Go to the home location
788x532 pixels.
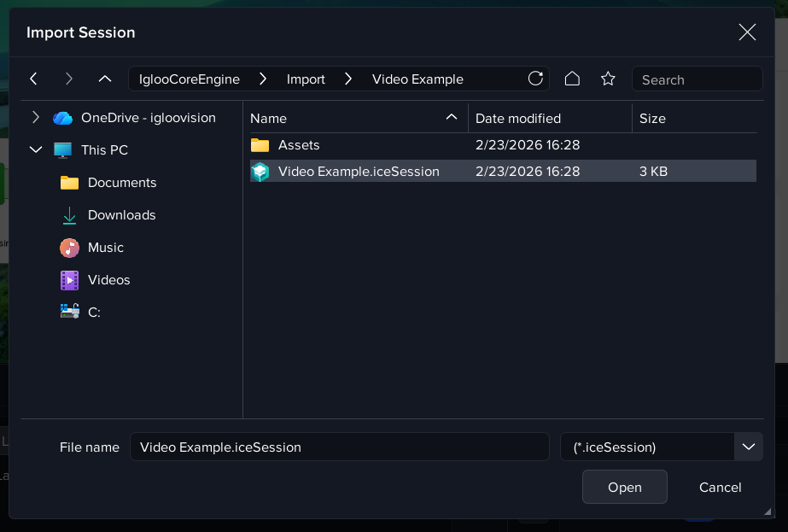point(572,79)
